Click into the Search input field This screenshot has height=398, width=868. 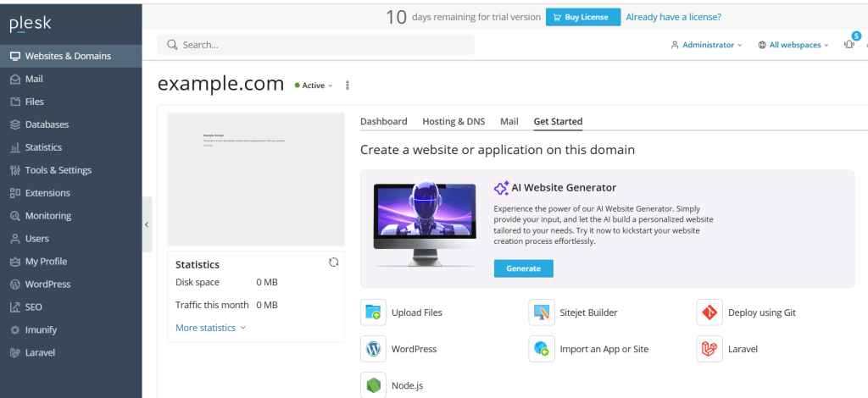click(322, 45)
